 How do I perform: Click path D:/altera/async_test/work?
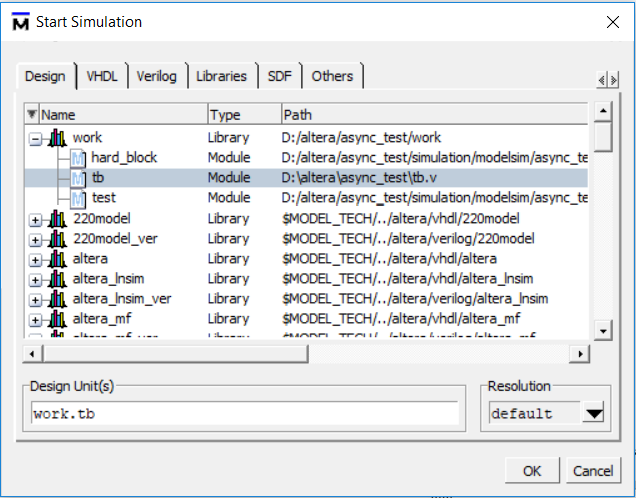coord(361,138)
